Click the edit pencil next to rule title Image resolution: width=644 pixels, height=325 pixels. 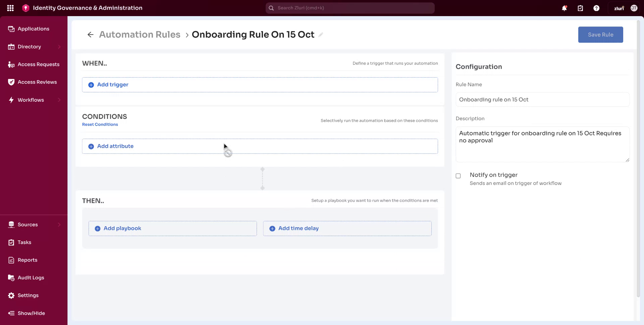click(321, 35)
